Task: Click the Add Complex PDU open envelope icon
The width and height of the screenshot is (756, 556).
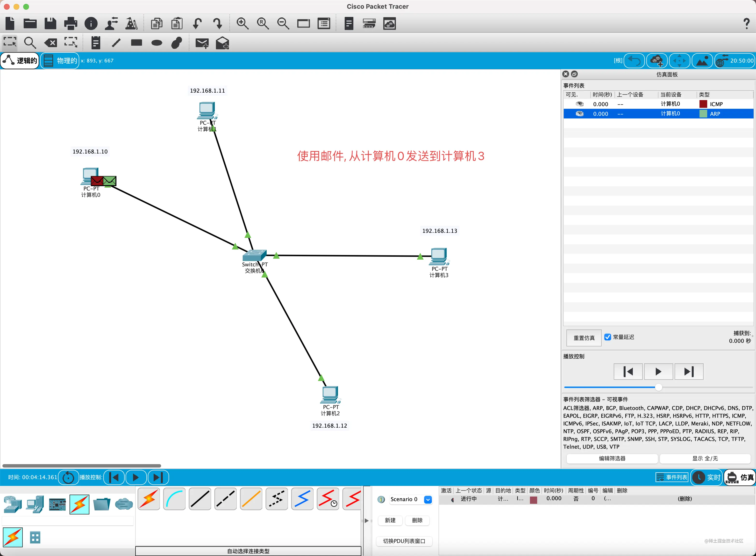Action: click(x=222, y=43)
